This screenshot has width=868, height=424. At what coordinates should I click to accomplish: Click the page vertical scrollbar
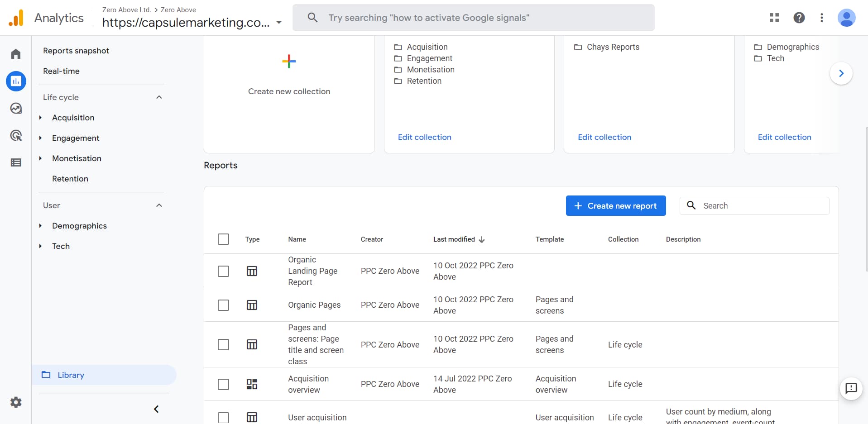point(866,199)
